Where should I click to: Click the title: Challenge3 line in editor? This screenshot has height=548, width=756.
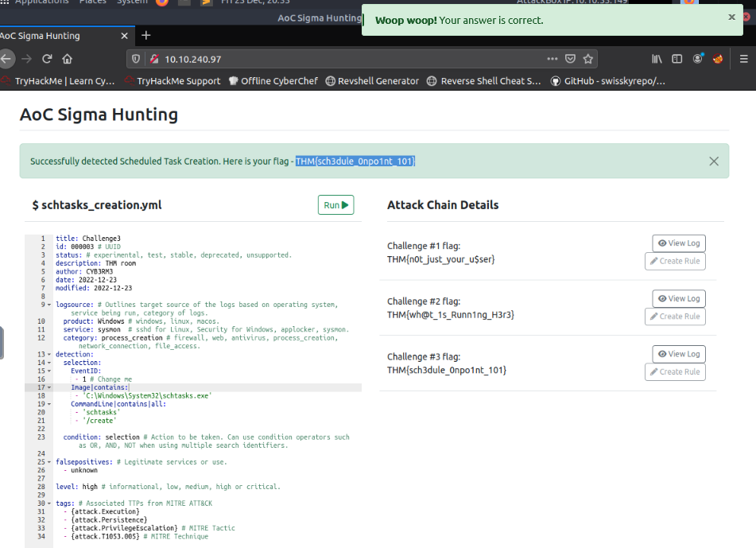[88, 239]
